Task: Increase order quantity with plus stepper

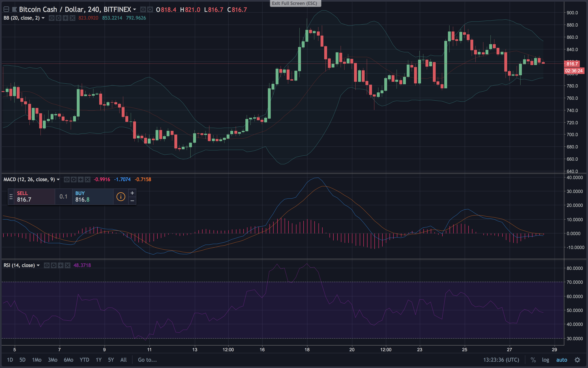Action: tap(132, 193)
